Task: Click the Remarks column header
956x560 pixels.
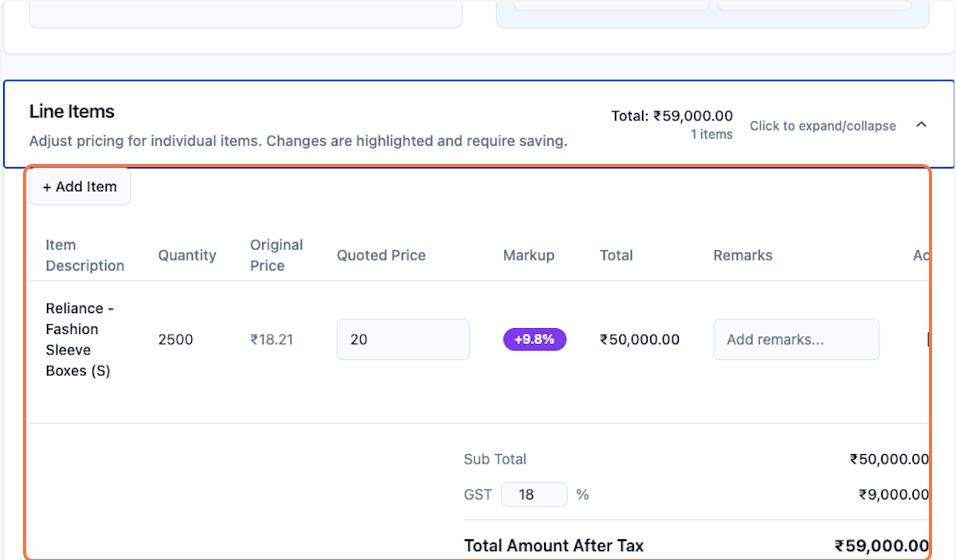Action: click(x=742, y=255)
